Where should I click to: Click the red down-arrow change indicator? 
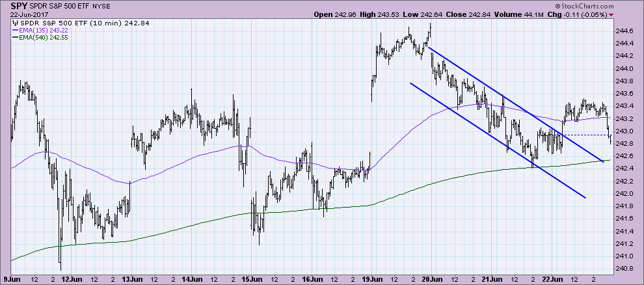611,15
